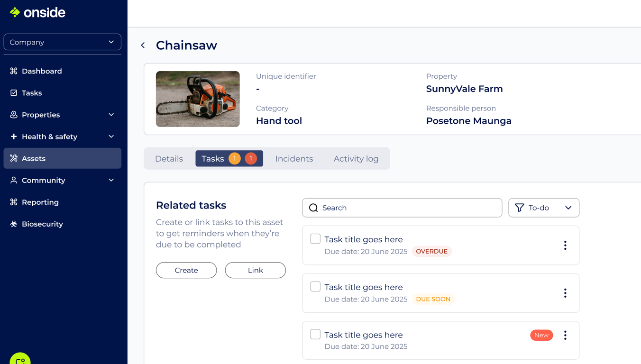The image size is (641, 364).
Task: Check the overdue task's checkbox
Action: 315,238
